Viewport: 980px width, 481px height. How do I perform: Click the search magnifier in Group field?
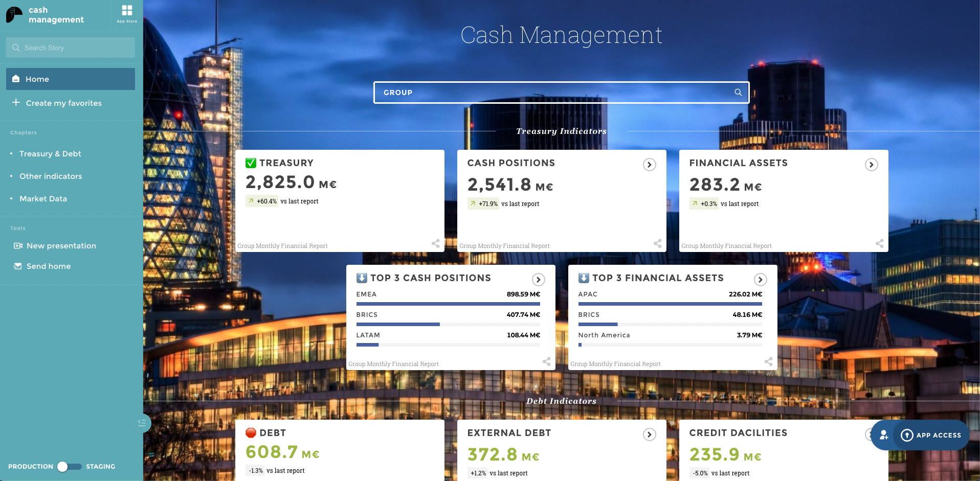tap(738, 93)
